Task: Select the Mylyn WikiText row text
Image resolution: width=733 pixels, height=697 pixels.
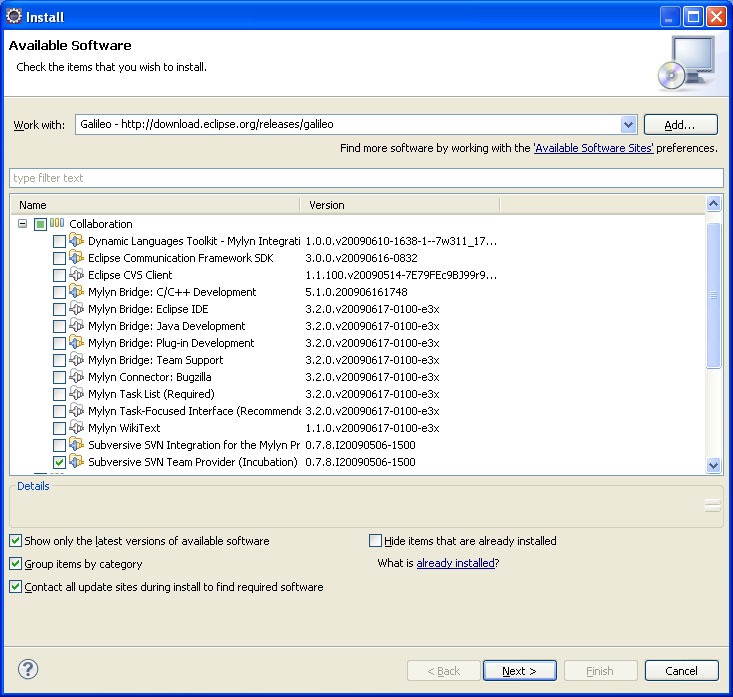Action: click(x=124, y=428)
